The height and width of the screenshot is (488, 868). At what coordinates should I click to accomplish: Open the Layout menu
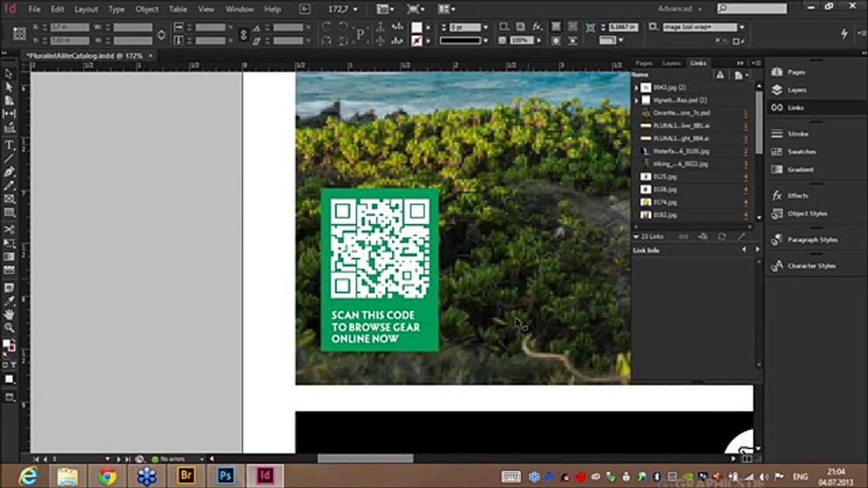click(86, 9)
